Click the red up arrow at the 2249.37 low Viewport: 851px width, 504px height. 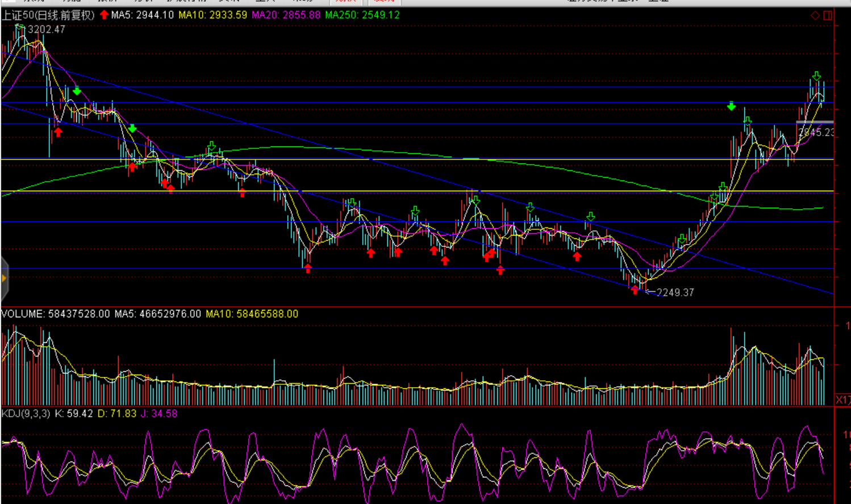635,290
